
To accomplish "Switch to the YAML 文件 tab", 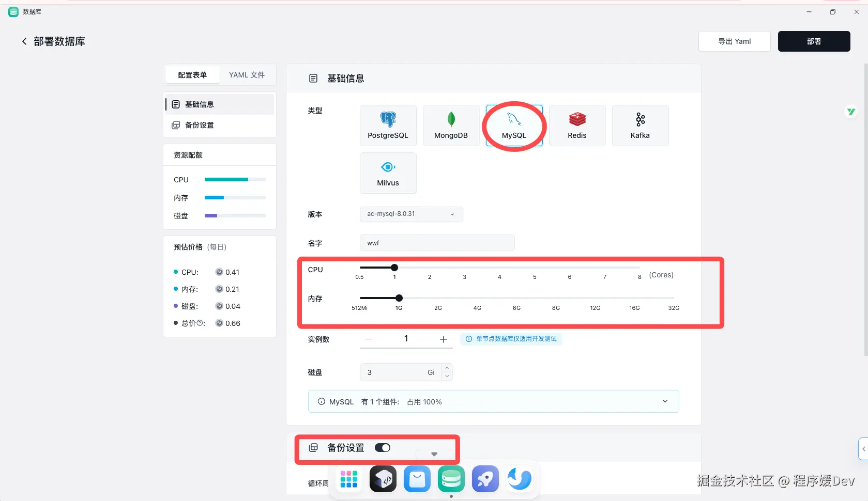I will pos(247,75).
